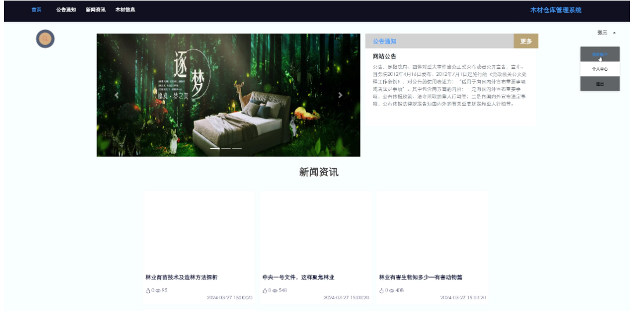Click thumbs-up icon on 中央一号文件 news card

pyautogui.click(x=265, y=290)
